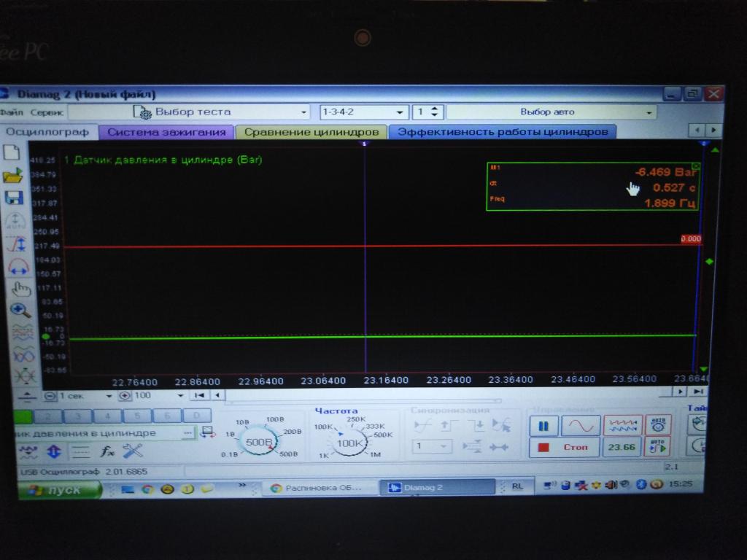Switch to the Сравнение цилиндров tab
Image resolution: width=747 pixels, height=560 pixels.
[311, 132]
